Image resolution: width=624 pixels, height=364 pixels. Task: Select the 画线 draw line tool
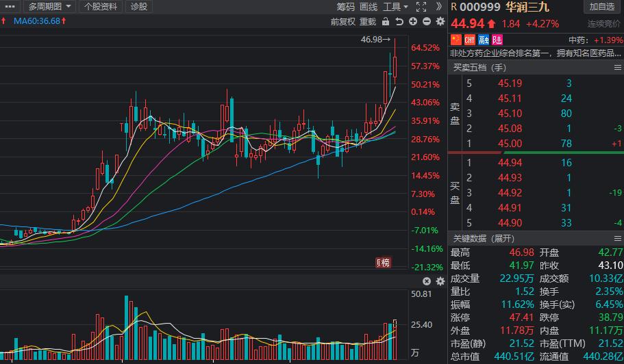pyautogui.click(x=369, y=7)
